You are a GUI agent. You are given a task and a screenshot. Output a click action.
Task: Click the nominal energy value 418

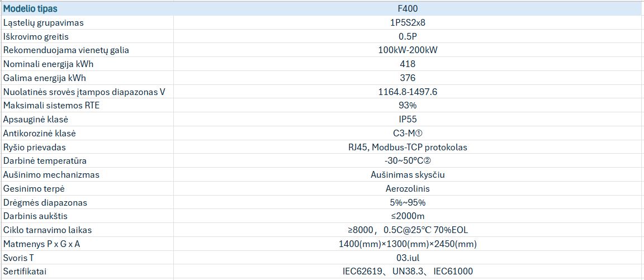pos(408,64)
